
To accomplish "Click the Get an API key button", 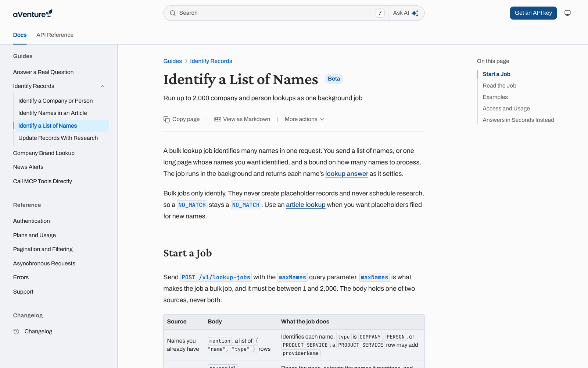I will (533, 13).
